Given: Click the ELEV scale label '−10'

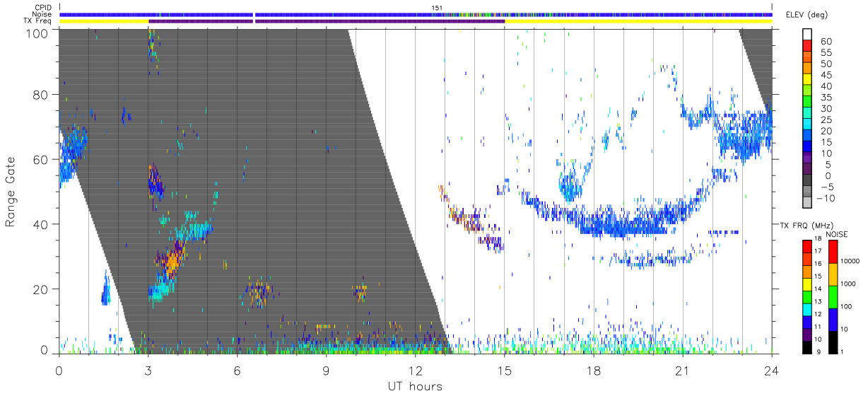Looking at the screenshot, I should [x=825, y=198].
